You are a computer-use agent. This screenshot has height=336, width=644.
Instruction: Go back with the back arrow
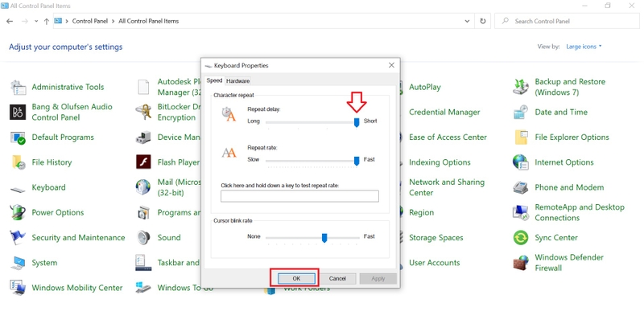coord(10,22)
